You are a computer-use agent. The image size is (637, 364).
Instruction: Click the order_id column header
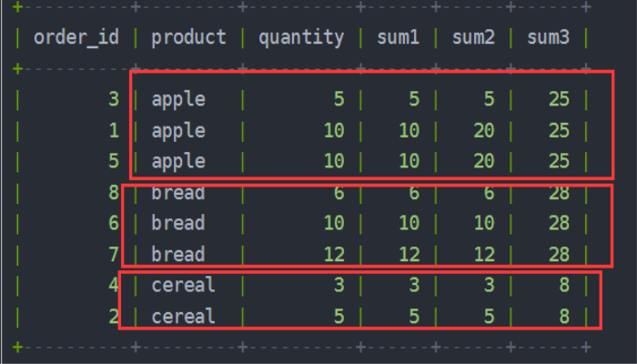(x=76, y=38)
